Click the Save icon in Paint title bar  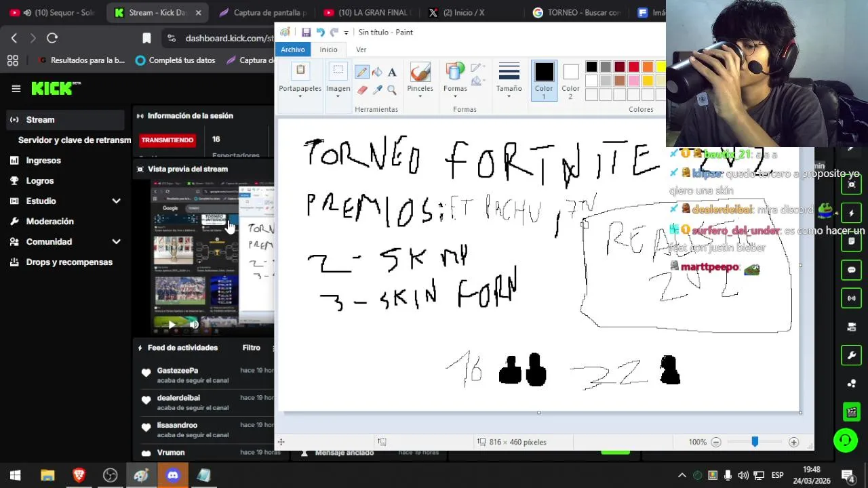[307, 32]
